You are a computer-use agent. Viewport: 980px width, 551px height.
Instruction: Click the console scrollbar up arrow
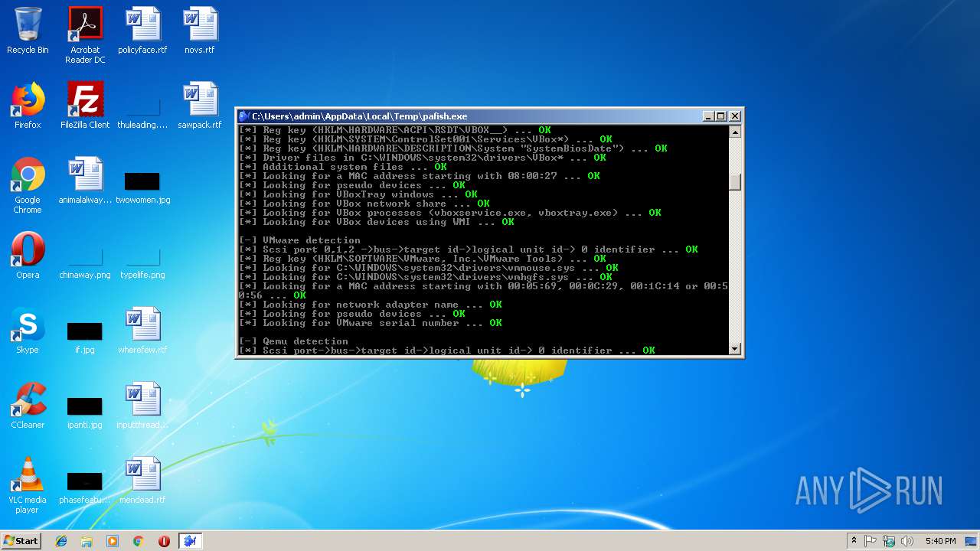tap(735, 132)
